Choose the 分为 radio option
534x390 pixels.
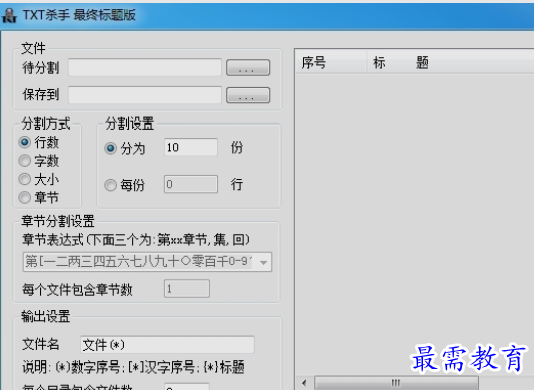pyautogui.click(x=110, y=149)
